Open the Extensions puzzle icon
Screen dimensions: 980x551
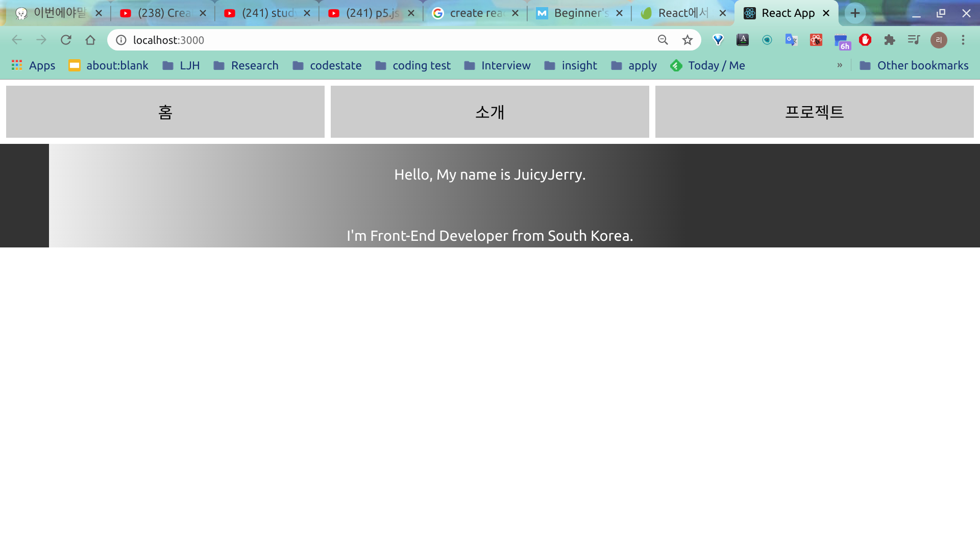coord(890,40)
